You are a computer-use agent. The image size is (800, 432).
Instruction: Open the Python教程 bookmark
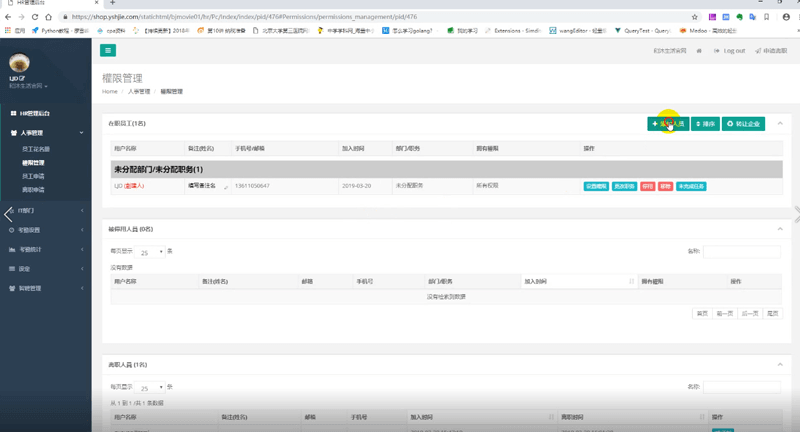pyautogui.click(x=60, y=31)
